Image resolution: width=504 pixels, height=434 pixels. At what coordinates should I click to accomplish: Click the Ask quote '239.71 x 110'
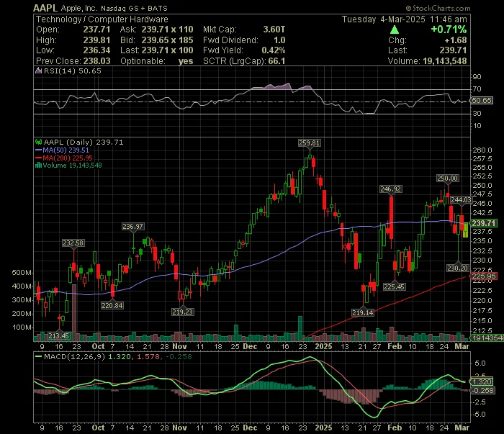(168, 30)
